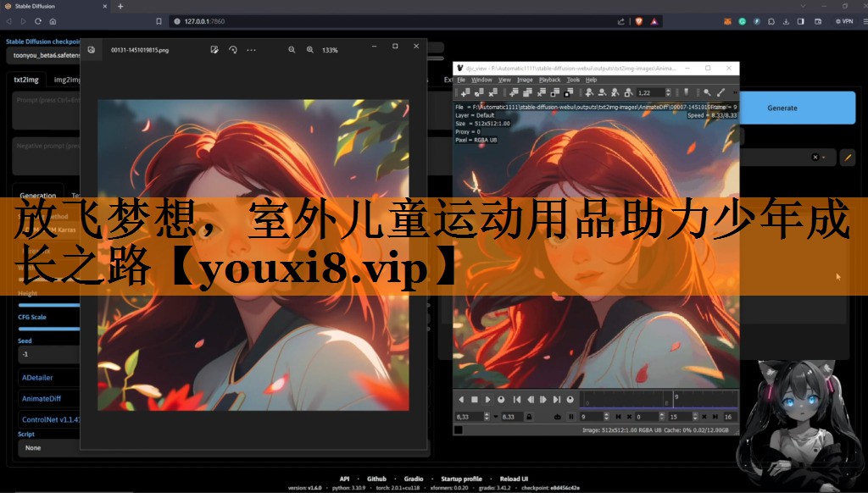Click the zoom in icon in djv_view toolbar

588,92
